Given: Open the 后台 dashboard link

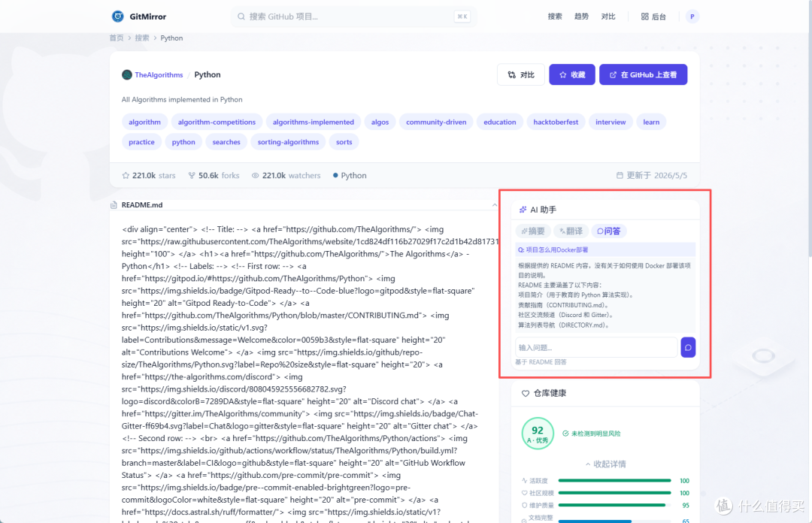Looking at the screenshot, I should click(x=653, y=17).
